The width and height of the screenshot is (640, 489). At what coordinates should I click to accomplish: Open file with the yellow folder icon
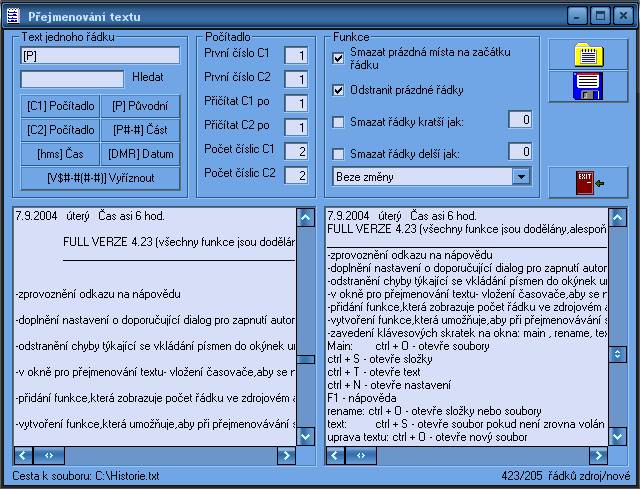click(588, 55)
